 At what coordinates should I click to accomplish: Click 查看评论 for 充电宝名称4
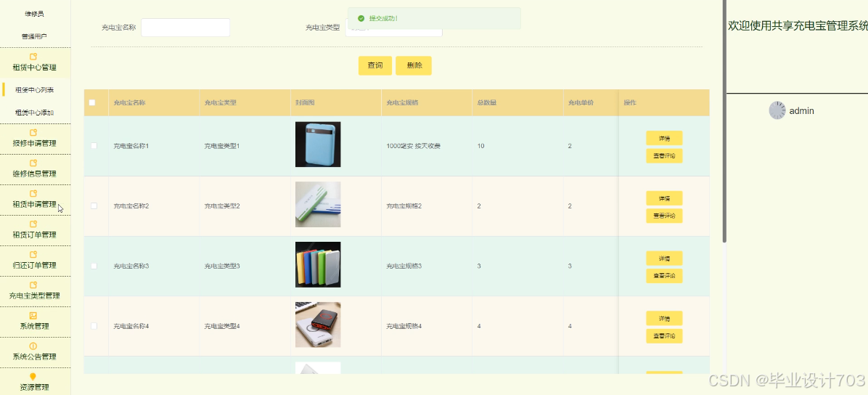tap(664, 336)
